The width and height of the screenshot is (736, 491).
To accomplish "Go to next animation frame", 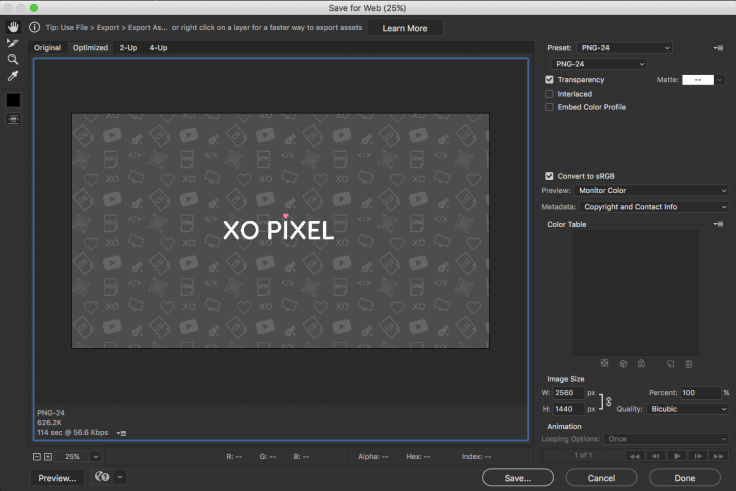I will click(698, 456).
